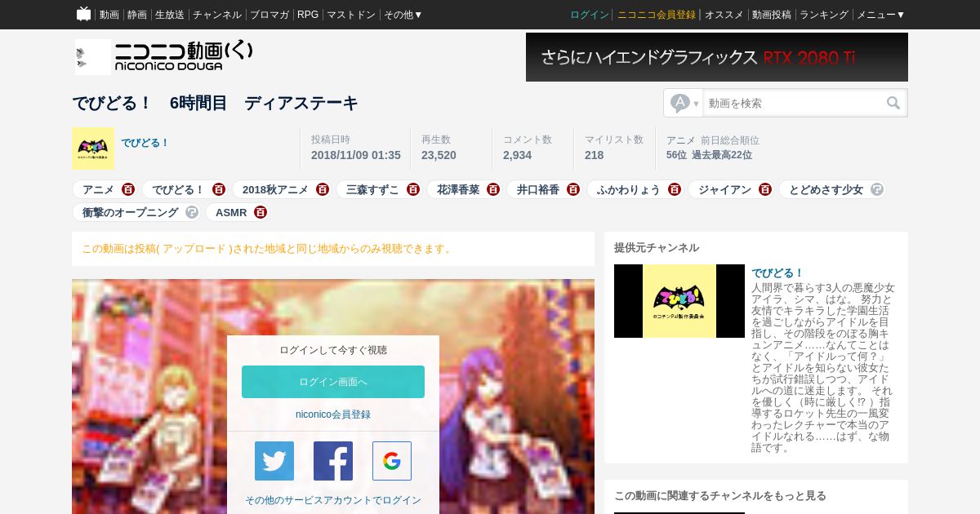Open dictionary icon next to ジャイアン tag
This screenshot has height=514, width=980.
click(x=765, y=189)
